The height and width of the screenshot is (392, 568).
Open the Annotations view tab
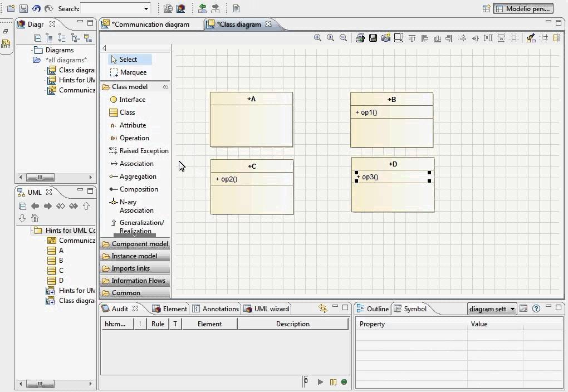[x=216, y=308]
